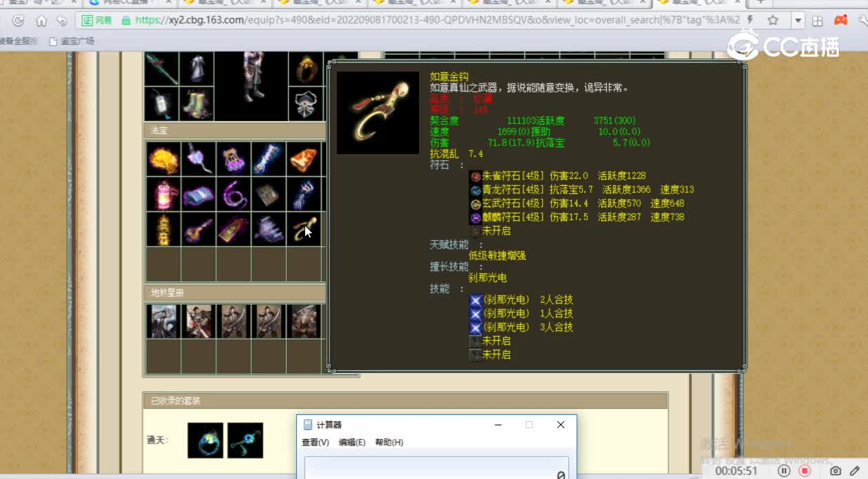Select the golden hook 如意金钩 法宝 icon

(304, 230)
